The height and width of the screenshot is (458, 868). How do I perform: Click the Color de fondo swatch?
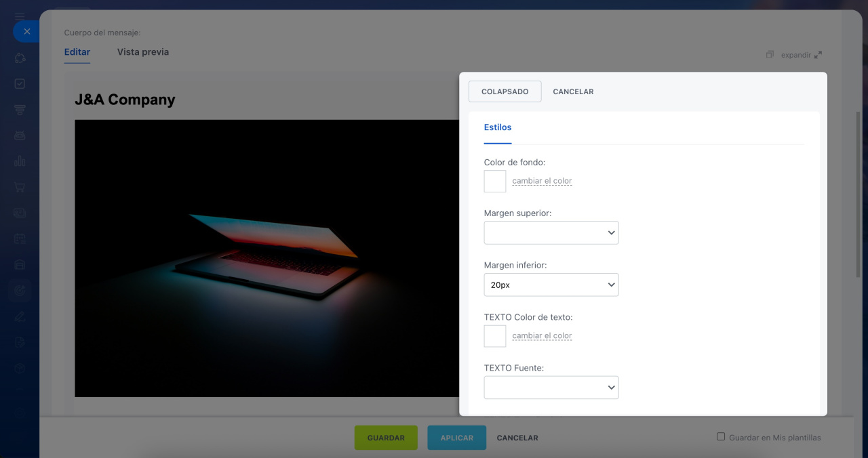pyautogui.click(x=495, y=181)
